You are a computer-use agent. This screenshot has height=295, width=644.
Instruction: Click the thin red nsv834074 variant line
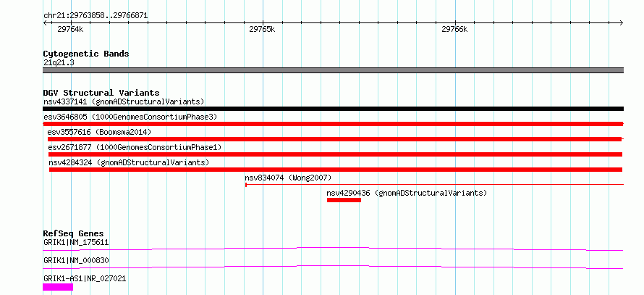435,185
